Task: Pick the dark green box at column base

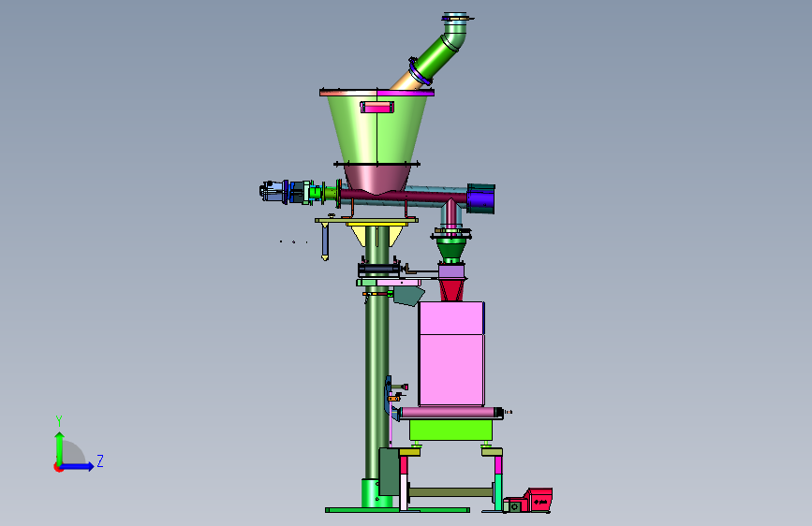Action: click(x=389, y=472)
